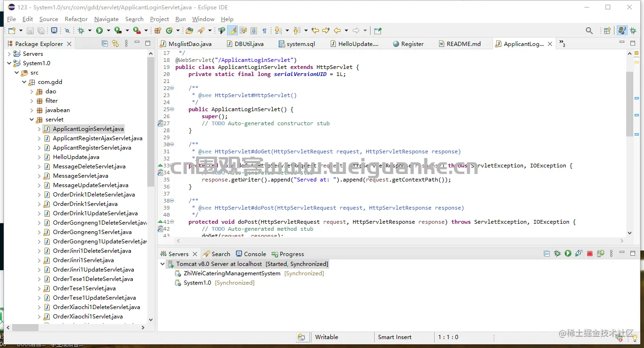This screenshot has width=644, height=348.
Task: Collapse All in Package Explorer
Action: (x=105, y=44)
